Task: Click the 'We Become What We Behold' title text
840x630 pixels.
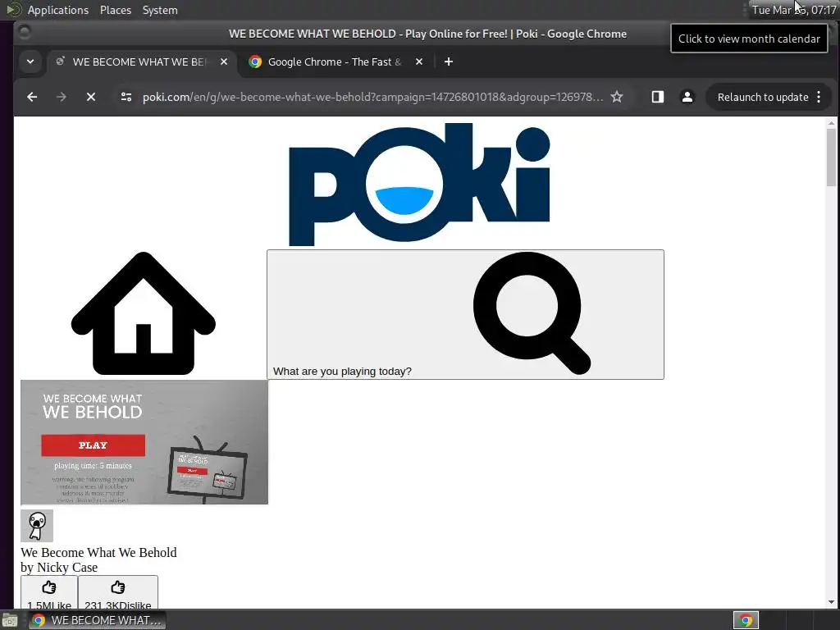Action: coord(98,552)
